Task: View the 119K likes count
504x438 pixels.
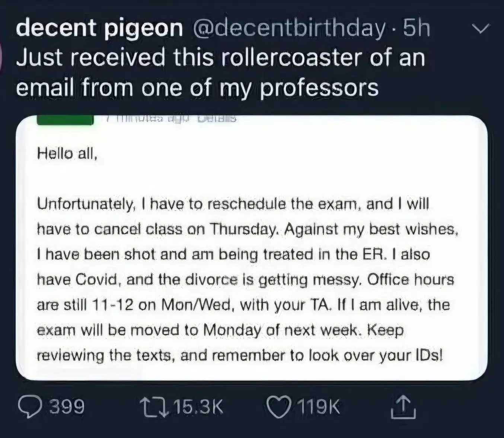Action: tap(319, 407)
